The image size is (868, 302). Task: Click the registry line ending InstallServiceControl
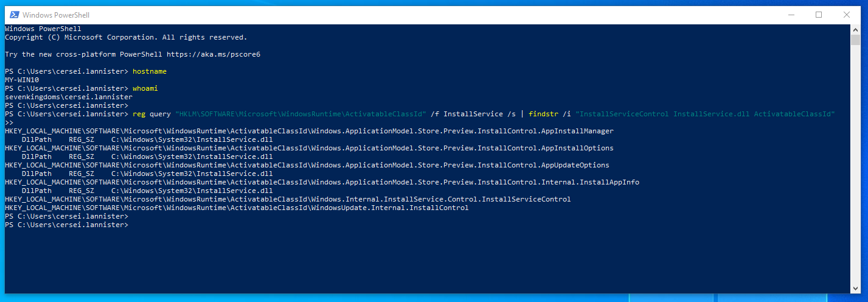coord(288,199)
